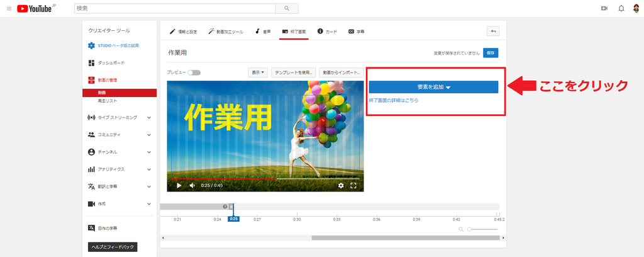Click the video manager icon
This screenshot has width=644, height=257.
pyautogui.click(x=92, y=80)
